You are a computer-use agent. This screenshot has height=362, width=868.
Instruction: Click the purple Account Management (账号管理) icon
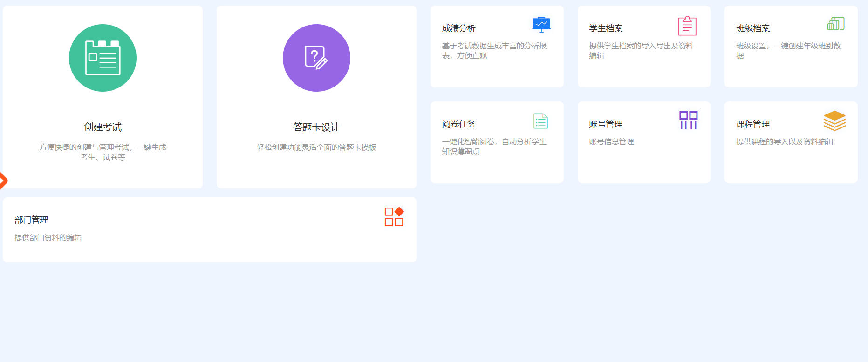(688, 121)
